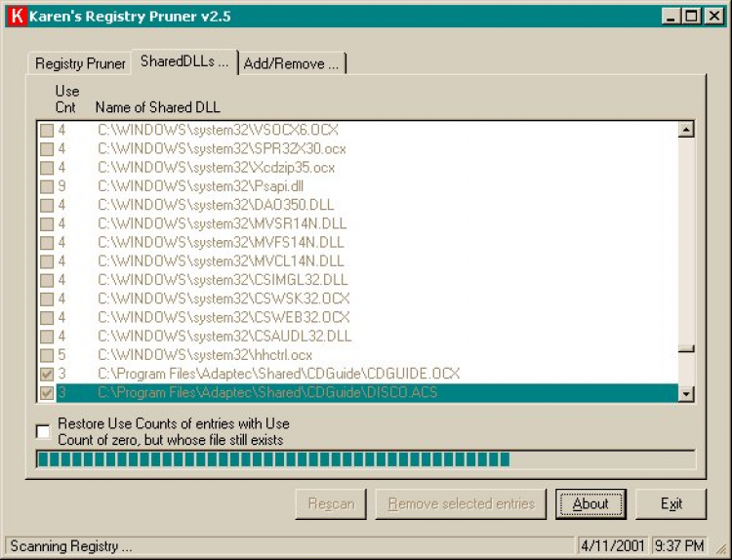Toggle checkbox for VSOCX6.OCX entry

point(47,130)
